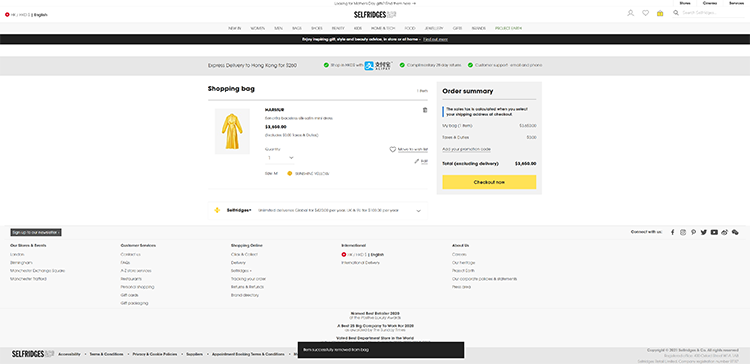Open the WeChat icon in Connect with us
750x364 pixels.
pos(735,232)
